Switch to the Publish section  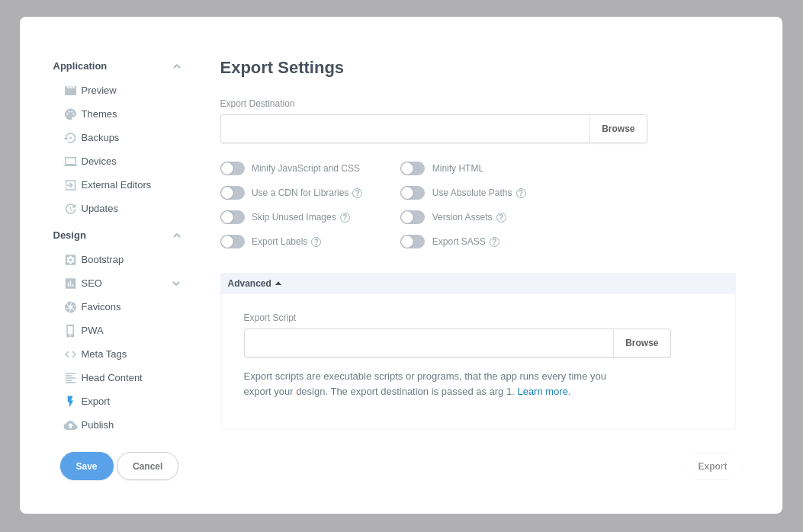click(x=98, y=425)
